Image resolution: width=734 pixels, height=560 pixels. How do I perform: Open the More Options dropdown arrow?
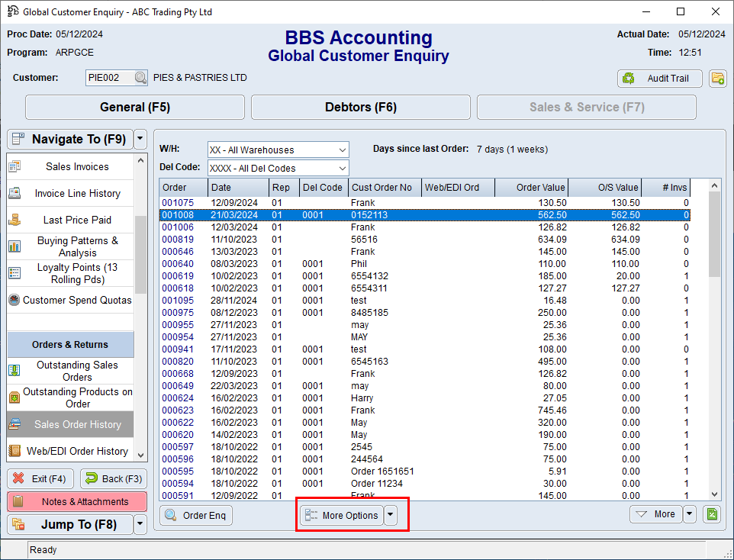391,515
